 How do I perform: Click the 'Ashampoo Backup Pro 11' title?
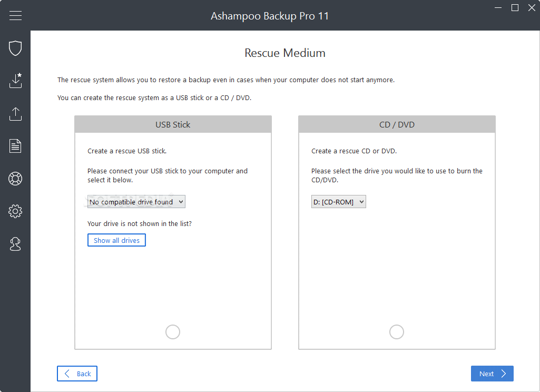click(x=270, y=16)
